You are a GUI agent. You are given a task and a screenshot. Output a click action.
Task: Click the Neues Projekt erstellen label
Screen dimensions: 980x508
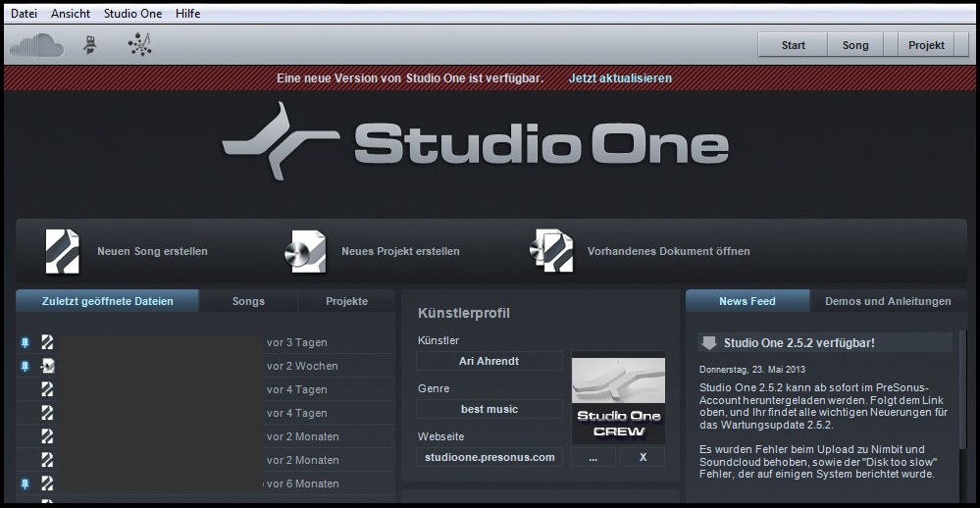tap(400, 251)
